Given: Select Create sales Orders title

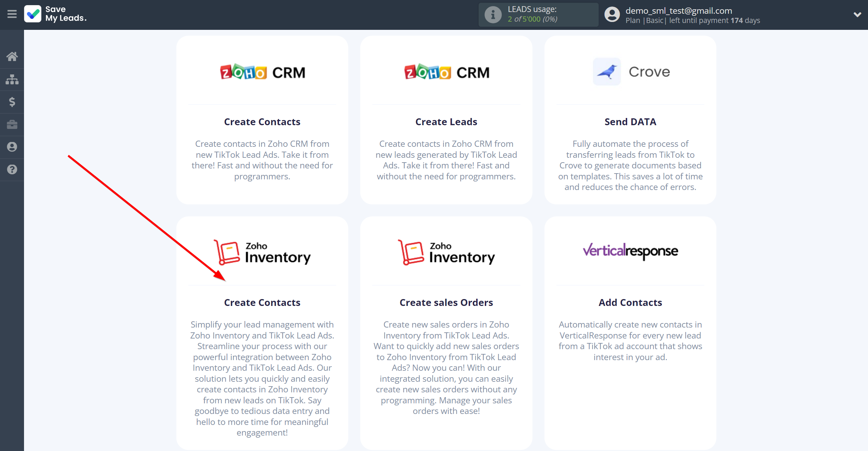Looking at the screenshot, I should point(446,302).
